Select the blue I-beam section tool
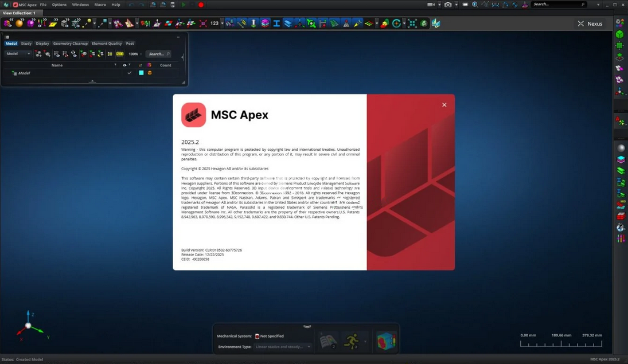The image size is (628, 364). tap(276, 24)
